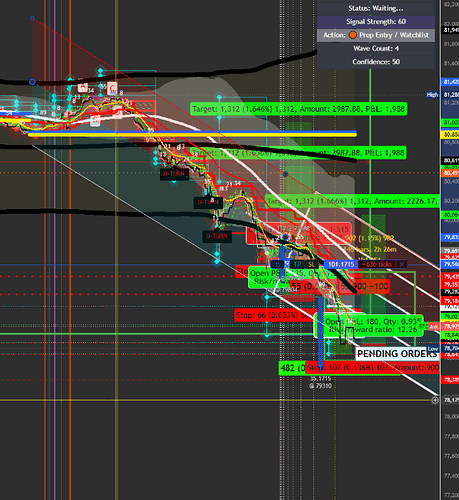
Task: Click the crosshair plus icon on the 78,17 line
Action: 435,400
